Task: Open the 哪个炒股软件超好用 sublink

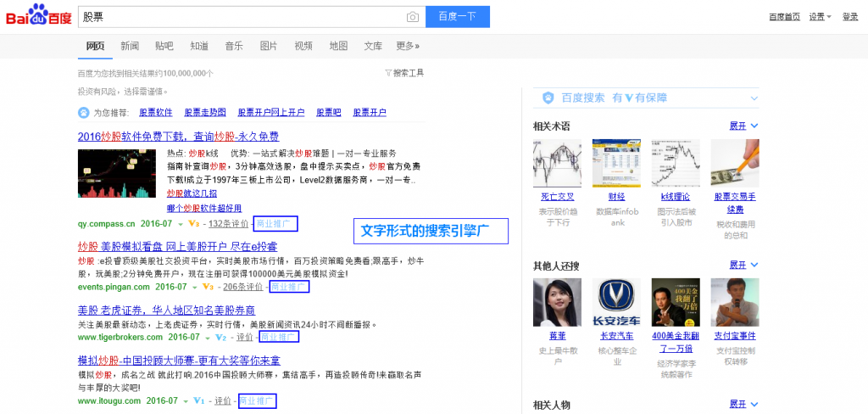Action: click(x=204, y=209)
